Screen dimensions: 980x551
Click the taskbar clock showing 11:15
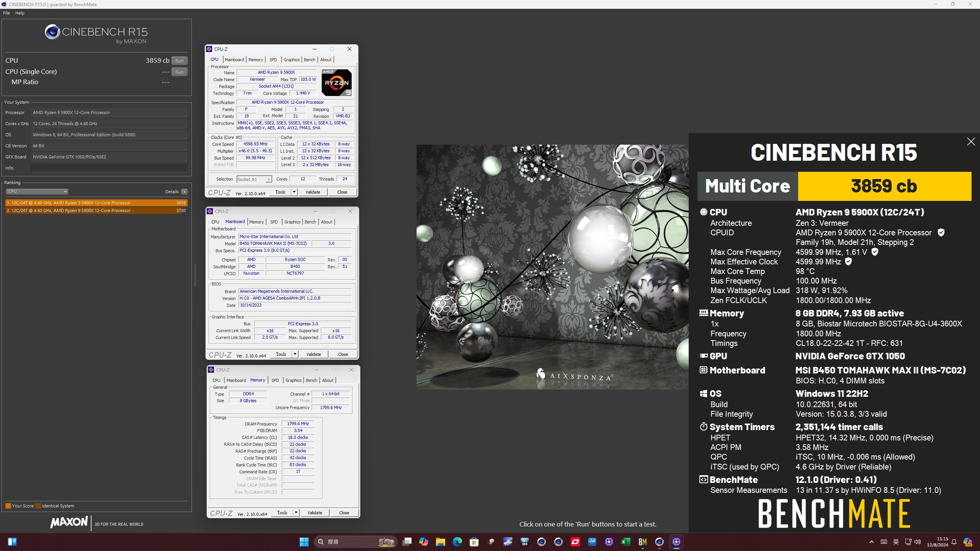tap(937, 542)
